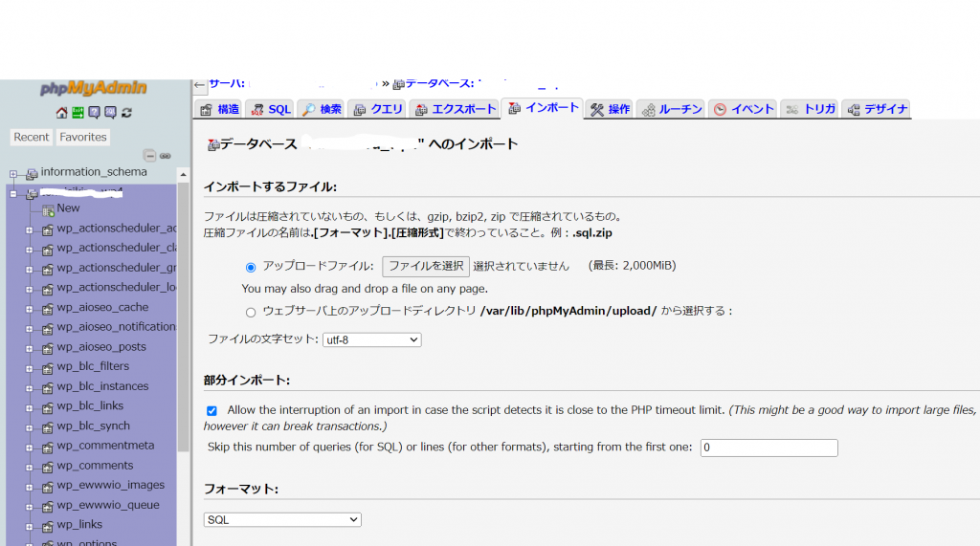Open the SQL documentation icon in sidebar
Screen dimensions: 980x546
point(110,113)
